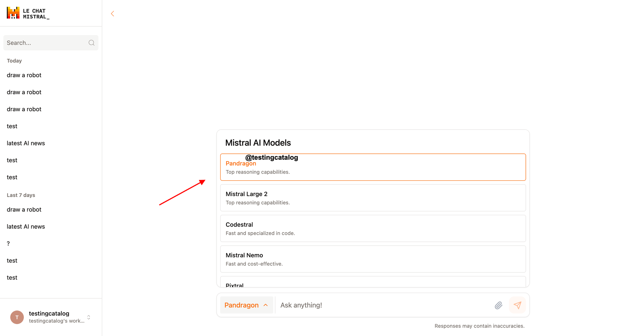Choose the Codestral model option
Image resolution: width=644 pixels, height=336 pixels.
point(373,228)
